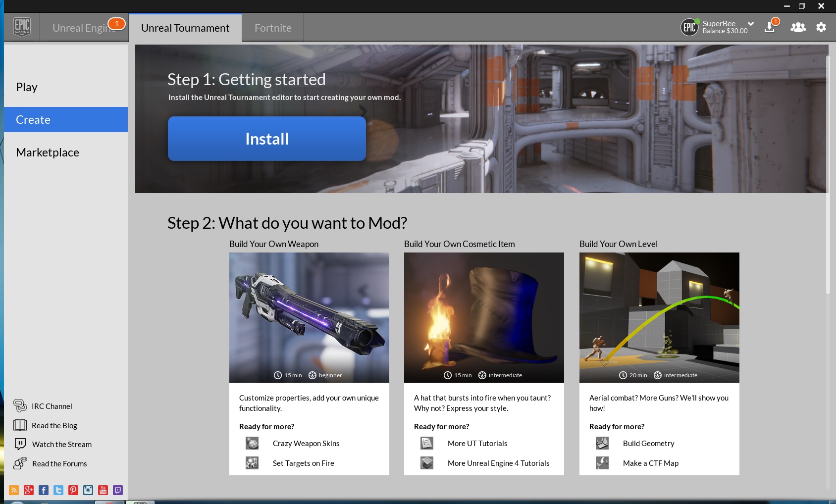Open the IRC Channel link
This screenshot has height=504, width=836.
[52, 406]
